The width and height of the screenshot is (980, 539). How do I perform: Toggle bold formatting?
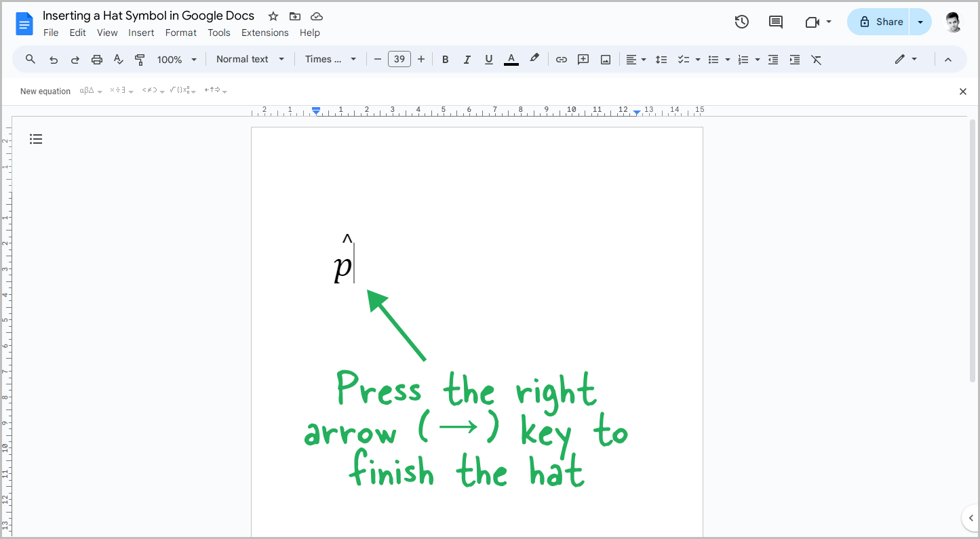(x=445, y=59)
